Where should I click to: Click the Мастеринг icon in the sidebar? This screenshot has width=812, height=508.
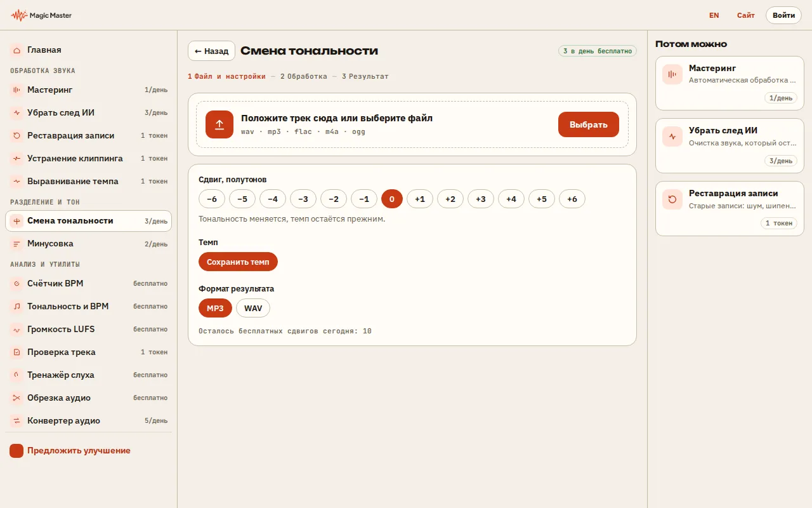click(16, 90)
